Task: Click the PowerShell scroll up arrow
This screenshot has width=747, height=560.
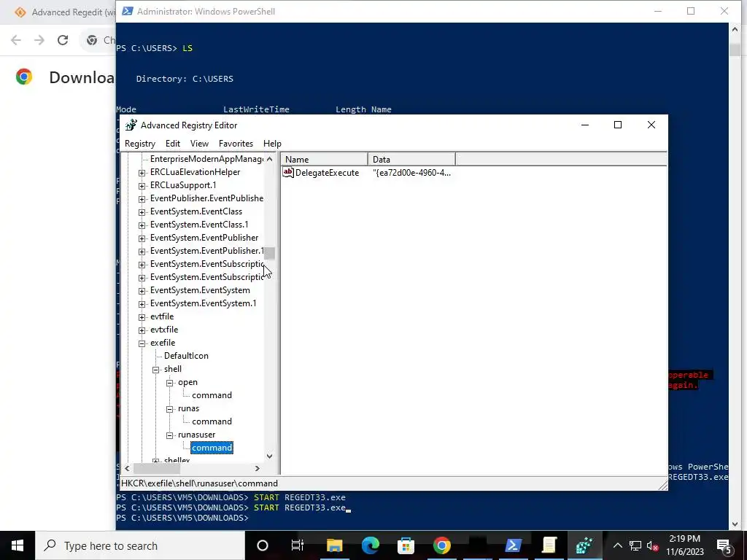Action: pos(734,29)
